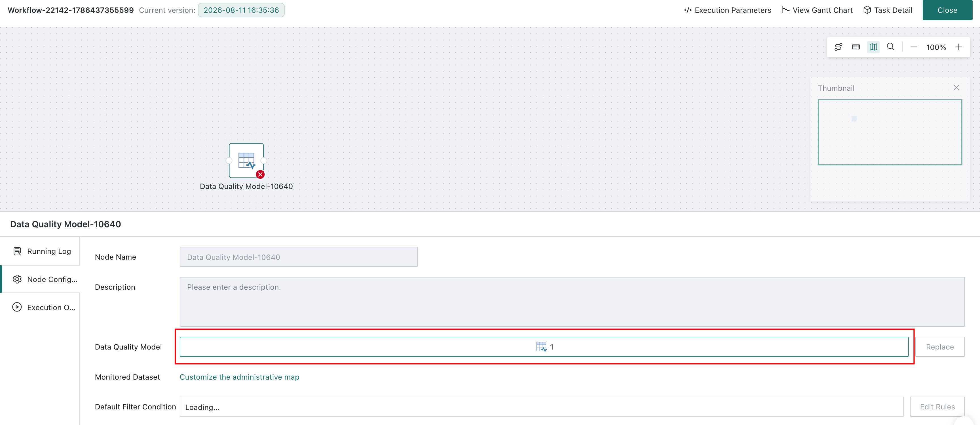The width and height of the screenshot is (980, 425).
Task: Zoom in using the plus icon
Action: pos(959,47)
